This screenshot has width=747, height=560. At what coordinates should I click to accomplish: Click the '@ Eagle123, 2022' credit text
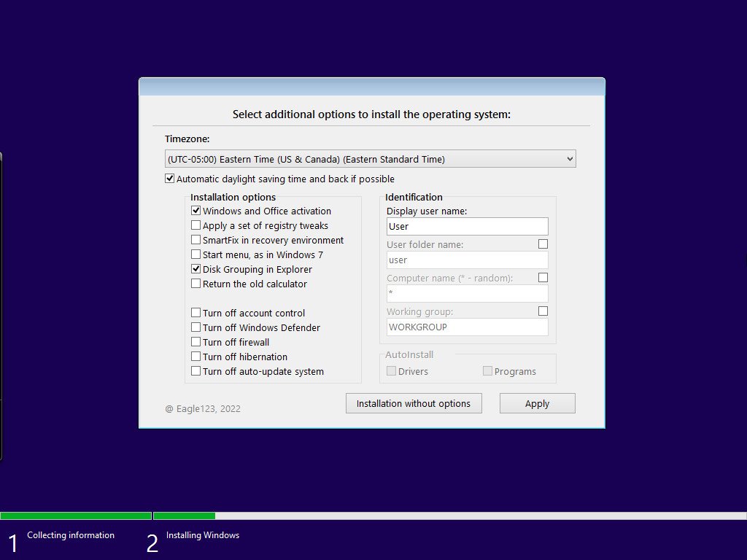(203, 408)
